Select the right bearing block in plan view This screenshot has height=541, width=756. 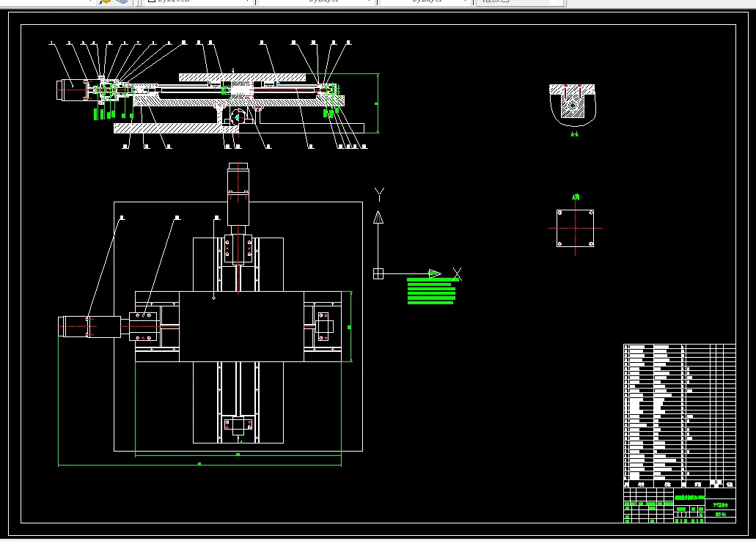[x=323, y=326]
